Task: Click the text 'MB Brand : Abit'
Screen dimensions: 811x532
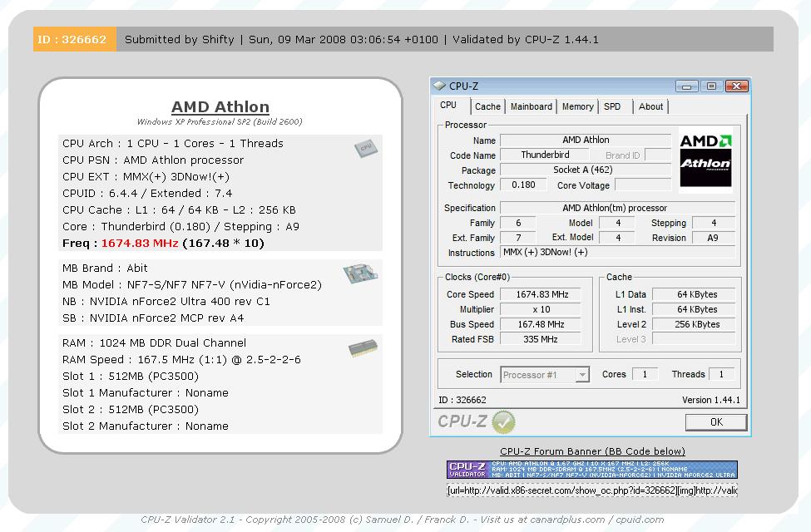Action: click(x=105, y=268)
